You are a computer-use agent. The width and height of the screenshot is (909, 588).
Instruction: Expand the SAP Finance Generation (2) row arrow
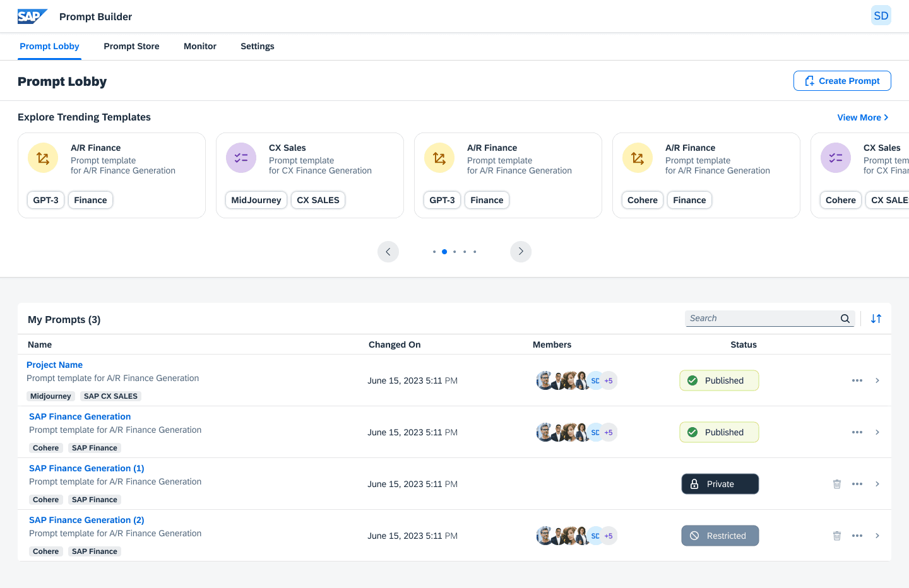pyautogui.click(x=877, y=536)
